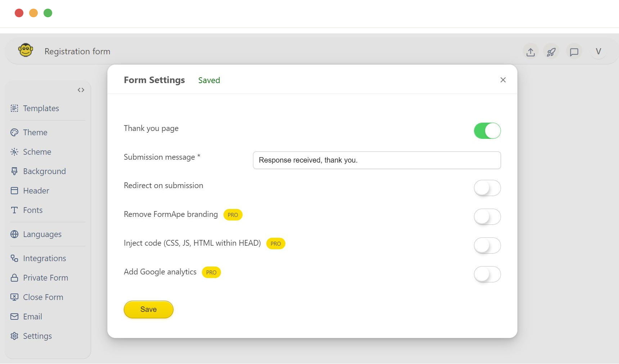
Task: Click the Theme palette icon
Action: click(x=14, y=132)
